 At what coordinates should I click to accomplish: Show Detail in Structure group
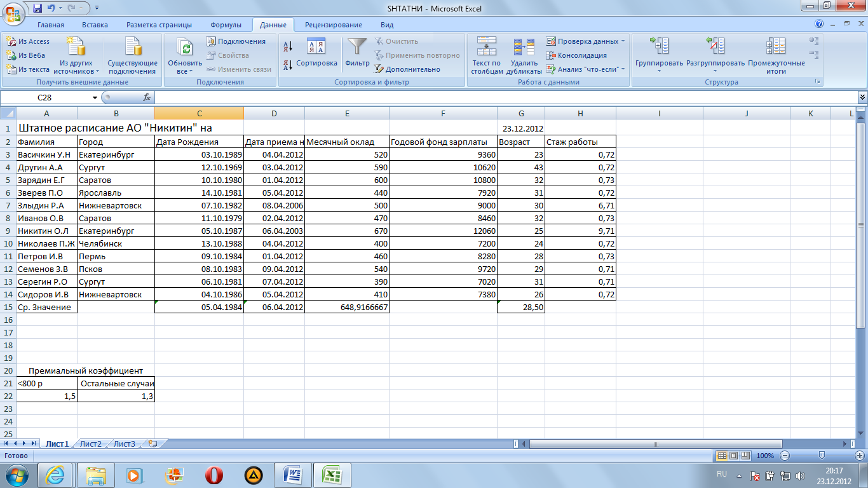click(814, 41)
